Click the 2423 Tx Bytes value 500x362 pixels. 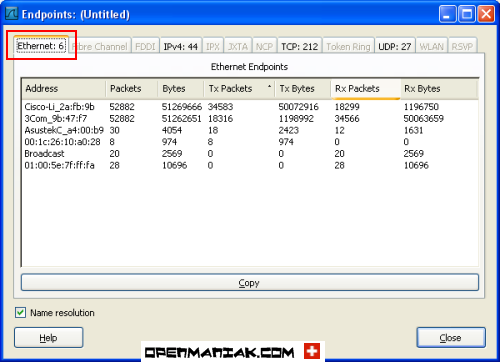289,130
